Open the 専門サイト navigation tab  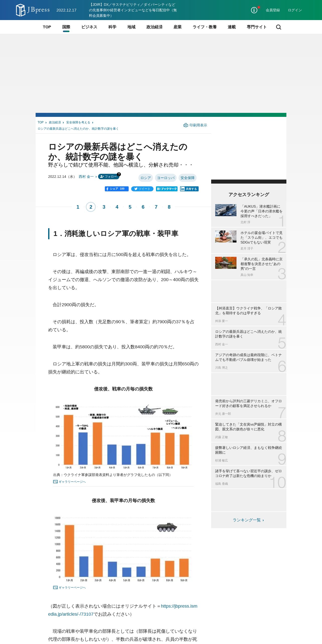[257, 27]
